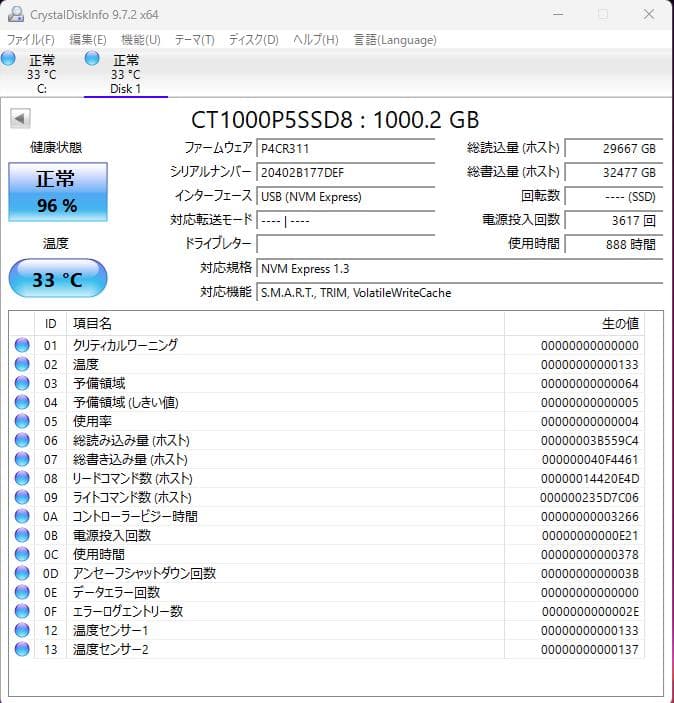
Task: Click status orb for ID 09 ライトコマンド数
Action: point(22,497)
